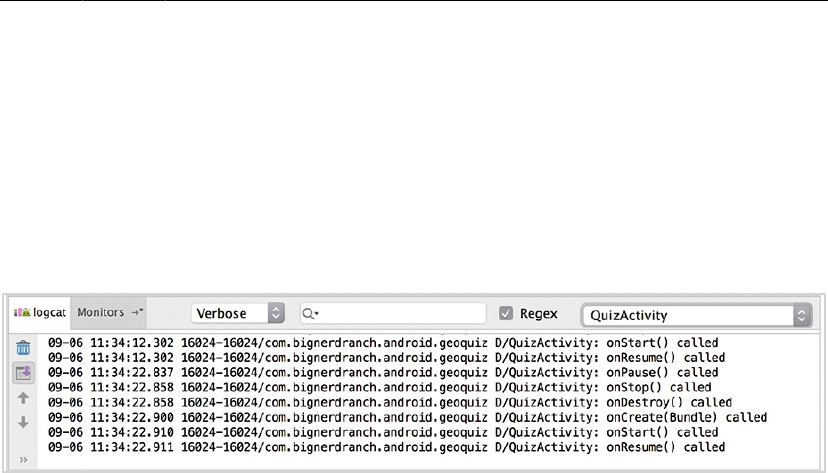Image resolution: width=828 pixels, height=473 pixels.
Task: Clear logcat with the trash icon
Action: 23,348
